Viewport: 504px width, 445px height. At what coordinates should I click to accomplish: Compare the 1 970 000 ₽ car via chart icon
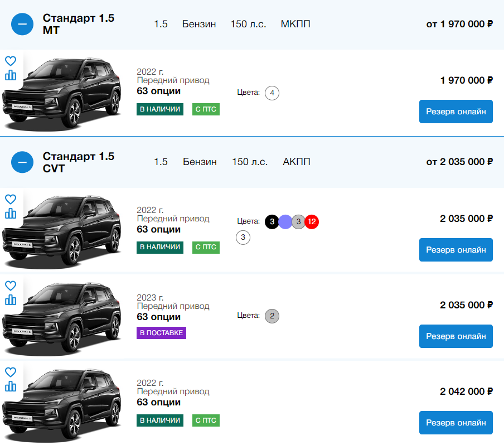tap(10, 75)
